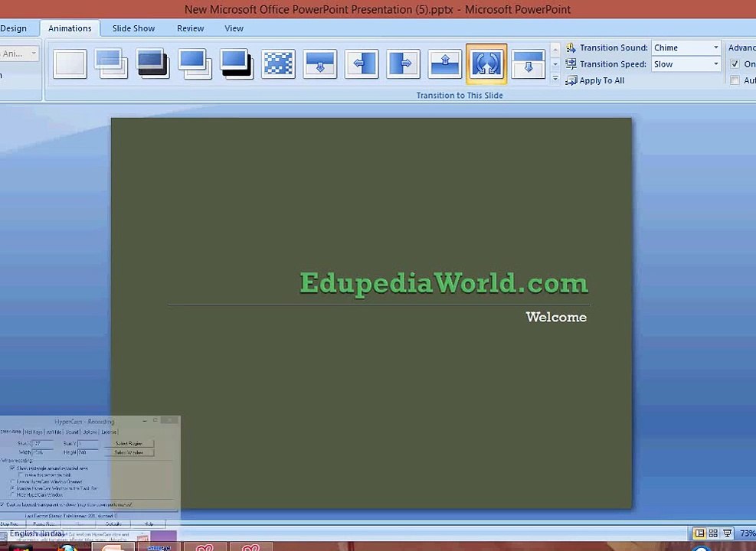Click HyperCam Height input field

tap(88, 453)
